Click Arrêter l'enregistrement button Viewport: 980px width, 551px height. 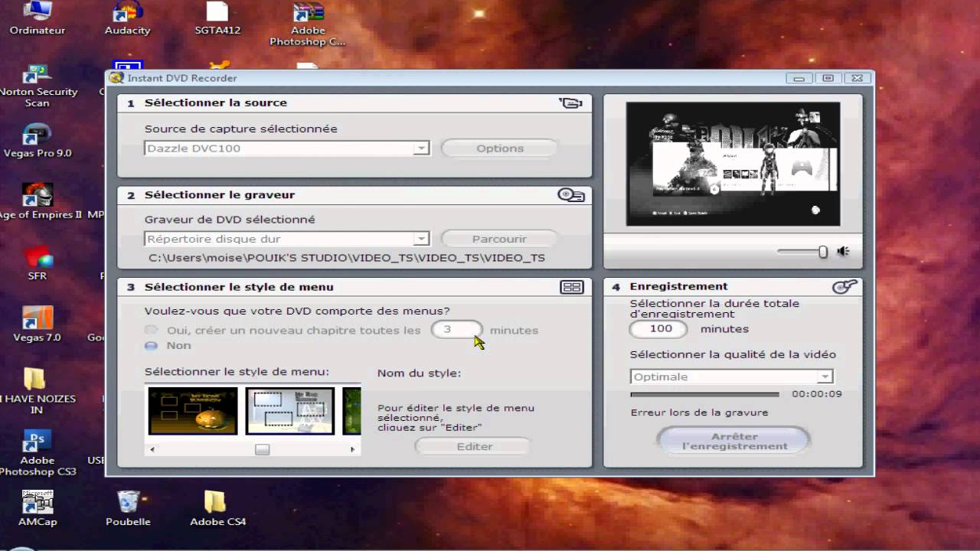(733, 442)
